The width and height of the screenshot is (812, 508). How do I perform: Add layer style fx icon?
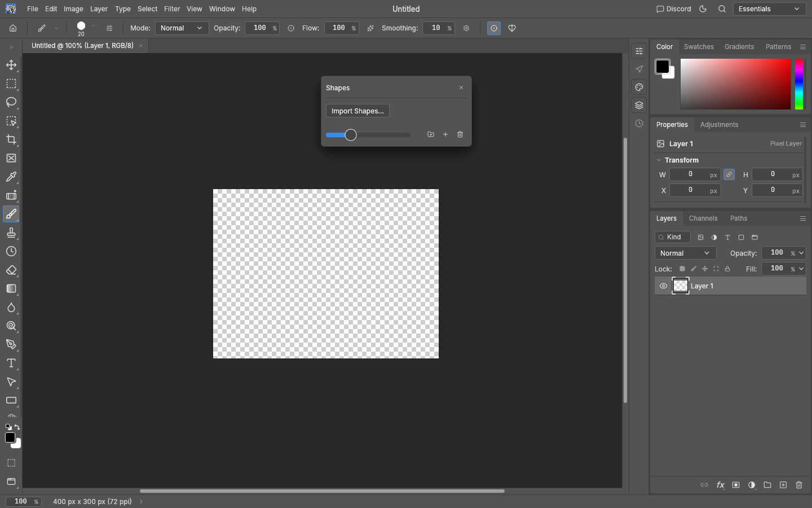click(x=720, y=485)
